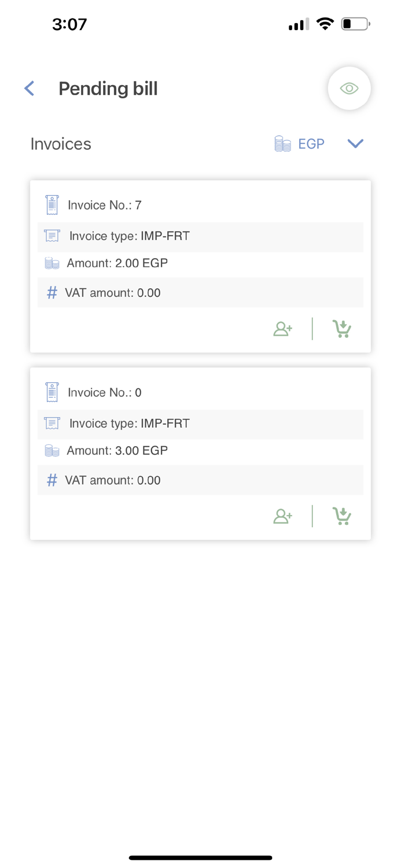The width and height of the screenshot is (401, 868).
Task: Click the hash icon in first invoice card
Action: pyautogui.click(x=52, y=293)
